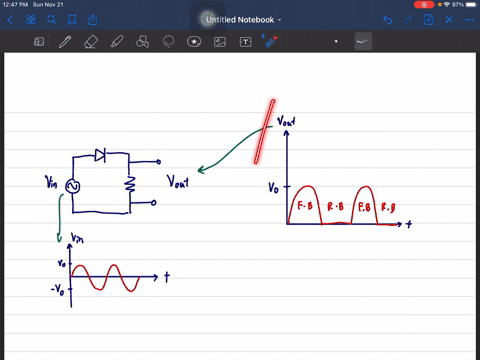Screen dimensions: 480x360
Task: Redo the last undone action
Action: [408, 20]
